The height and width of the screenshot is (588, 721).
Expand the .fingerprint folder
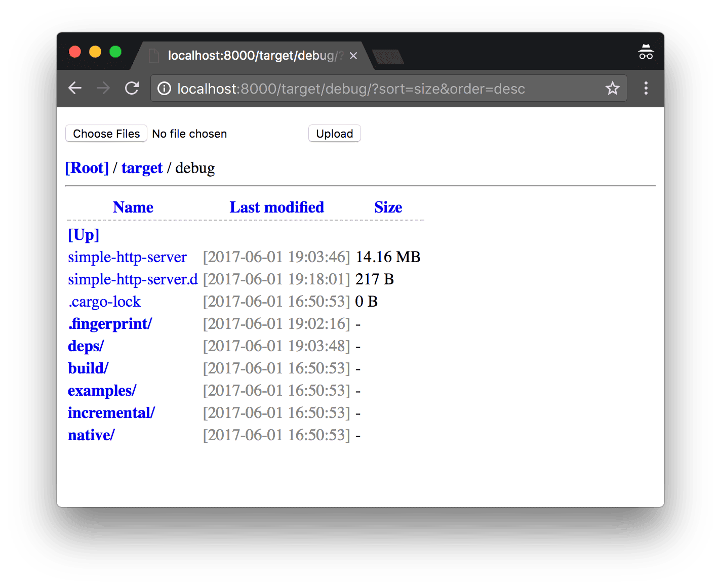click(x=109, y=323)
